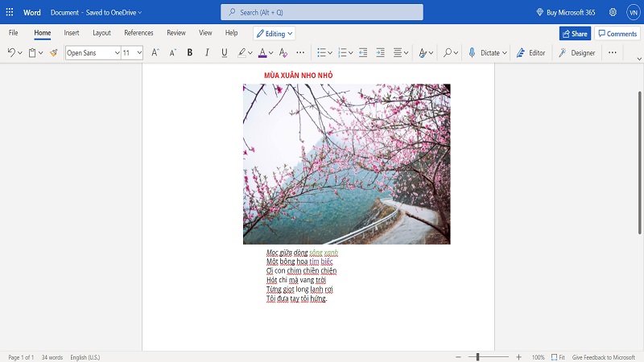This screenshot has height=362, width=644.
Task: Expand highlight color dropdown arrow
Action: (x=250, y=53)
